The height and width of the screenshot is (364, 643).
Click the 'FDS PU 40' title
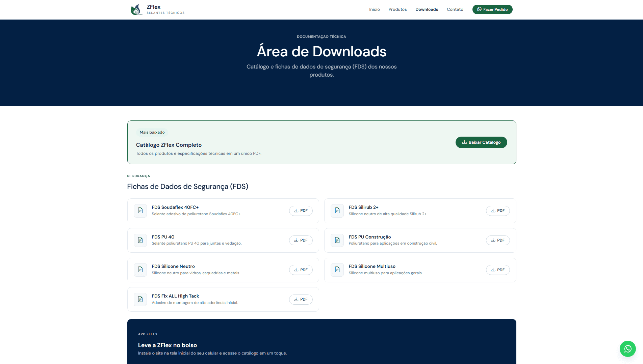tap(163, 237)
